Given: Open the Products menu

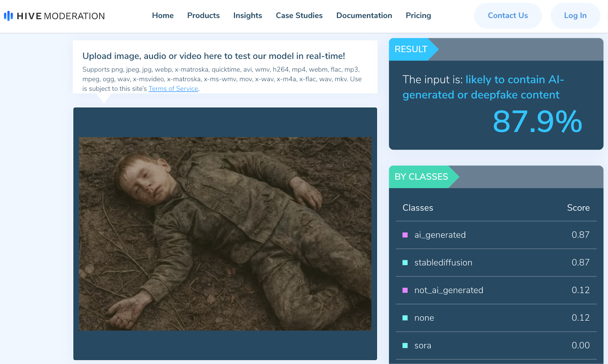Looking at the screenshot, I should [203, 16].
